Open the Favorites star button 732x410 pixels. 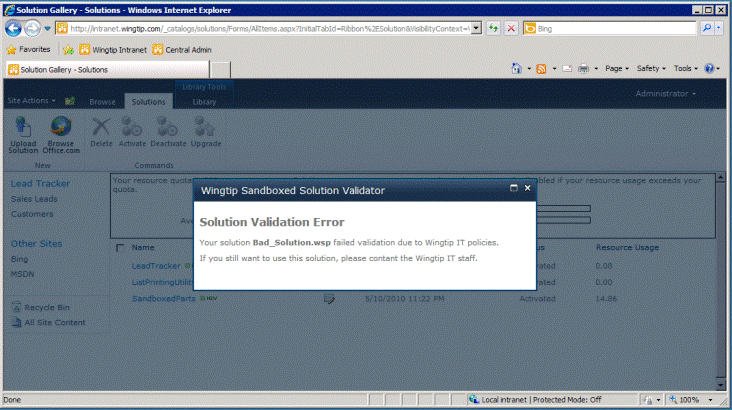28,49
